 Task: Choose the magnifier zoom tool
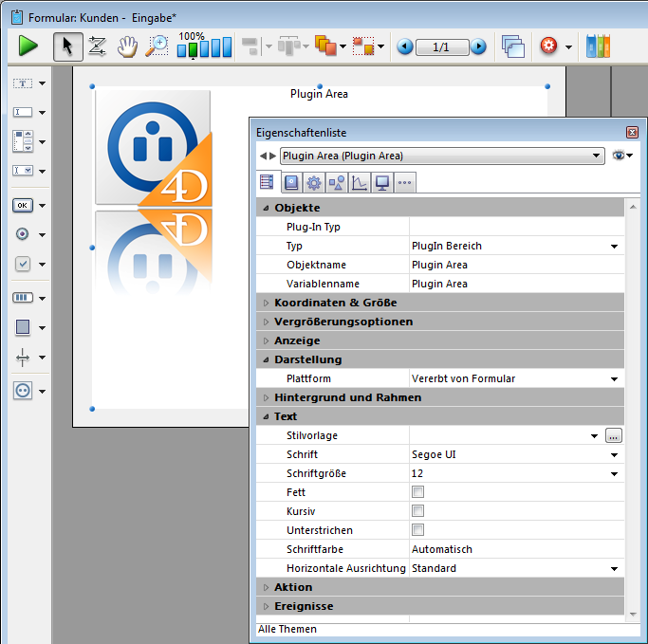coord(157,46)
